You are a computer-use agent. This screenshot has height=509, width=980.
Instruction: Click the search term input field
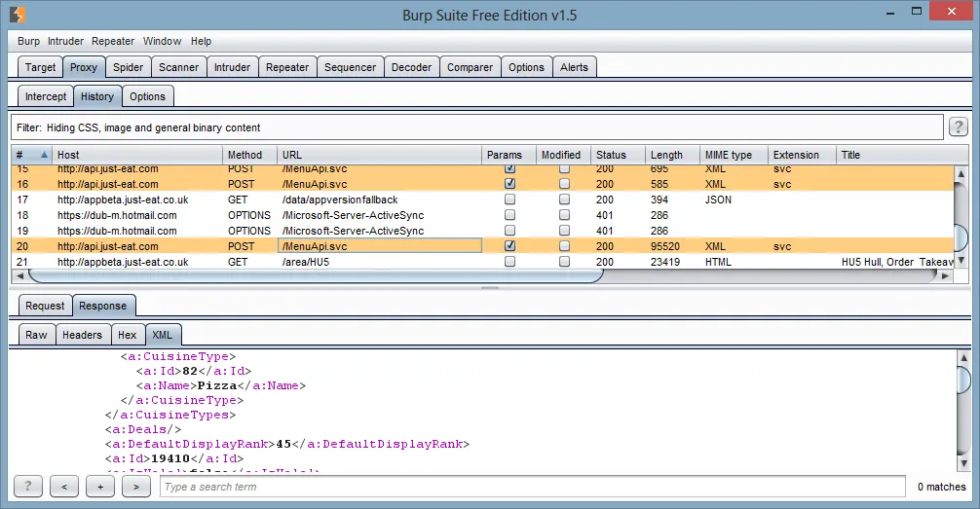point(536,487)
